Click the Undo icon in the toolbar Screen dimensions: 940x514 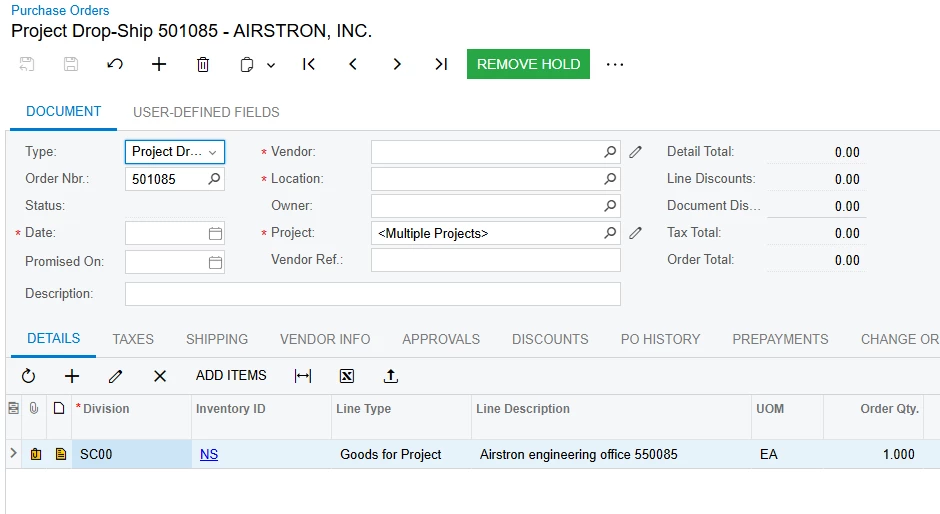coord(115,64)
